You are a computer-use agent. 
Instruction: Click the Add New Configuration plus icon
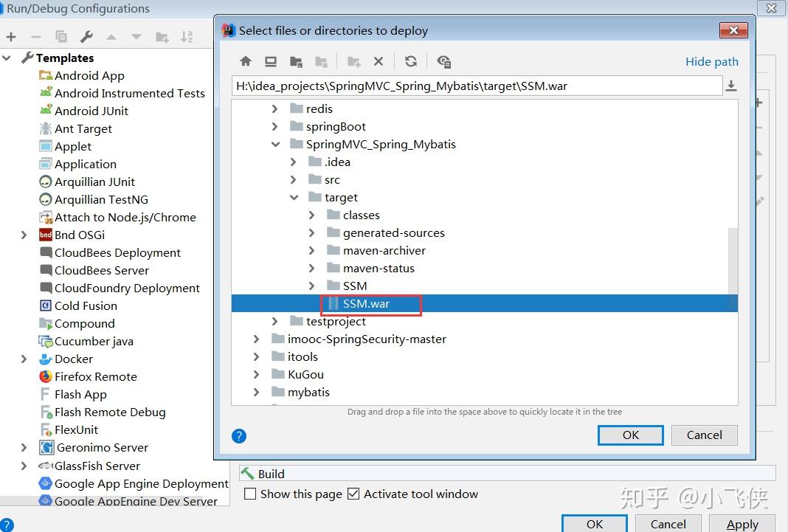point(11,37)
